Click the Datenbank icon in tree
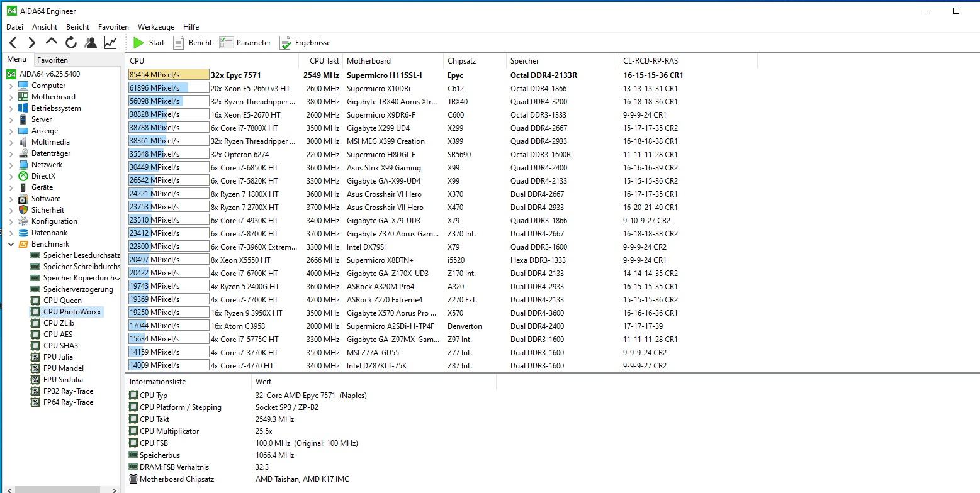This screenshot has height=493, width=980. (23, 233)
